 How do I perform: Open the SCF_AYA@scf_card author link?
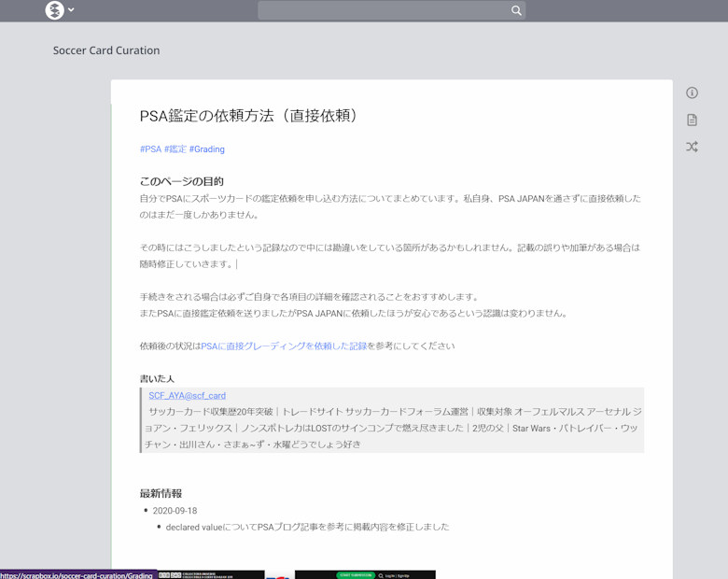tap(187, 396)
